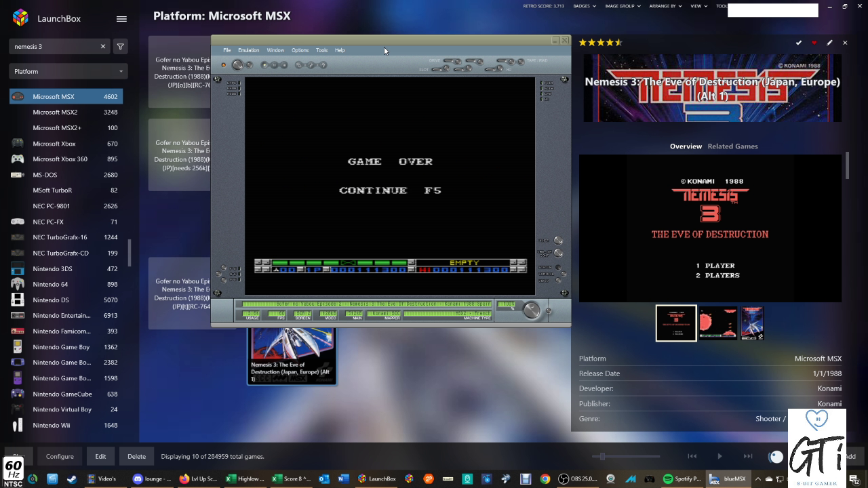The height and width of the screenshot is (488, 868).
Task: Click blueMSX play emulation button
Action: coord(264,65)
